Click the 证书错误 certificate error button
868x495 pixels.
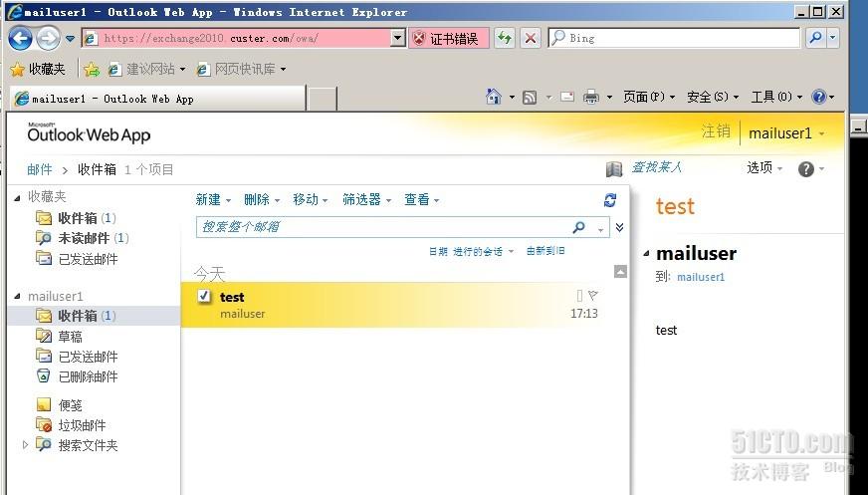click(x=449, y=38)
